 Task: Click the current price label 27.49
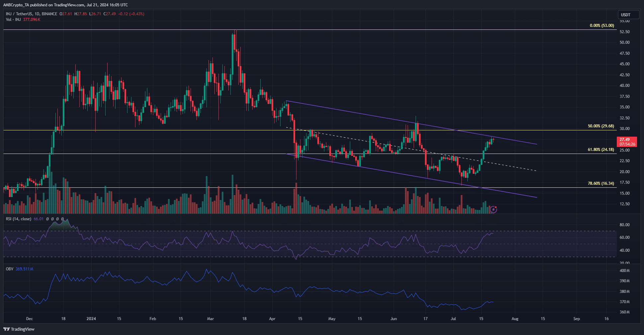click(x=625, y=140)
